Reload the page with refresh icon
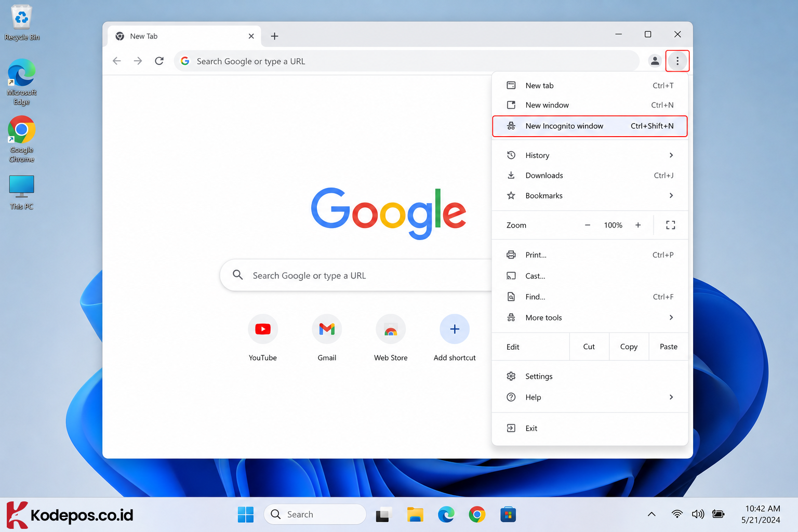This screenshot has width=798, height=532. pyautogui.click(x=159, y=61)
